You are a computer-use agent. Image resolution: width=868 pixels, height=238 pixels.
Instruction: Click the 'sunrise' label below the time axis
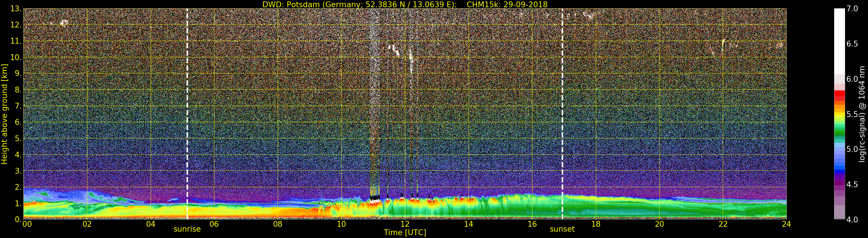(x=187, y=229)
